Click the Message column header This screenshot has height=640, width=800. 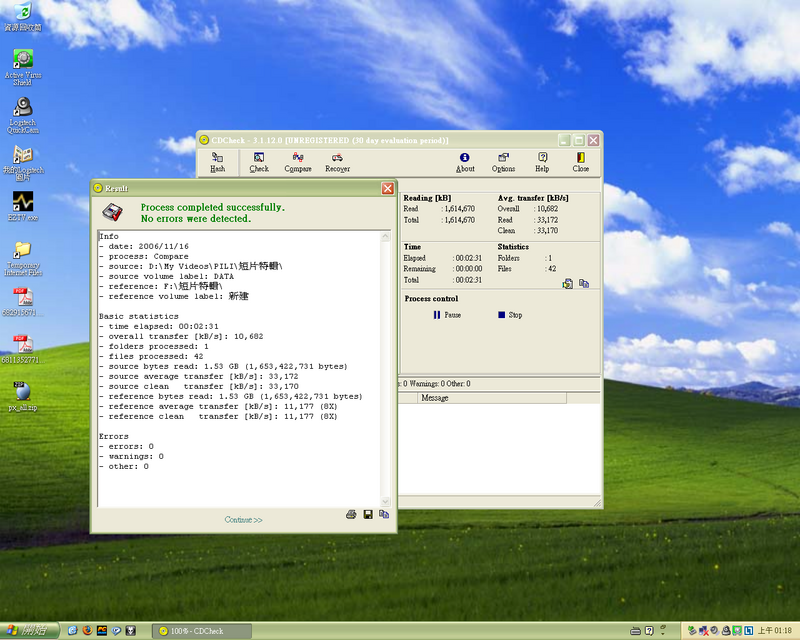[x=492, y=398]
